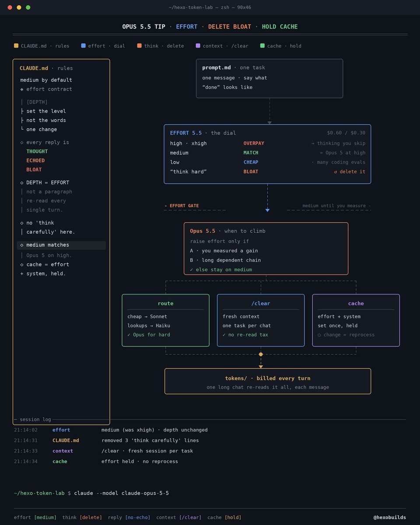Click the 'medium until you measure' note
Viewport: 420px width, 525px height.
tap(336, 206)
